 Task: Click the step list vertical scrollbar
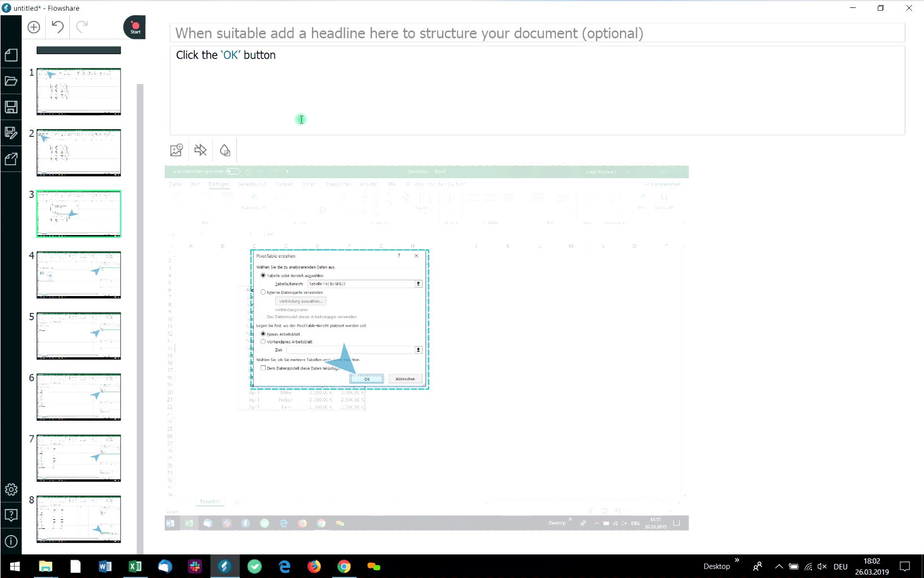point(140,319)
